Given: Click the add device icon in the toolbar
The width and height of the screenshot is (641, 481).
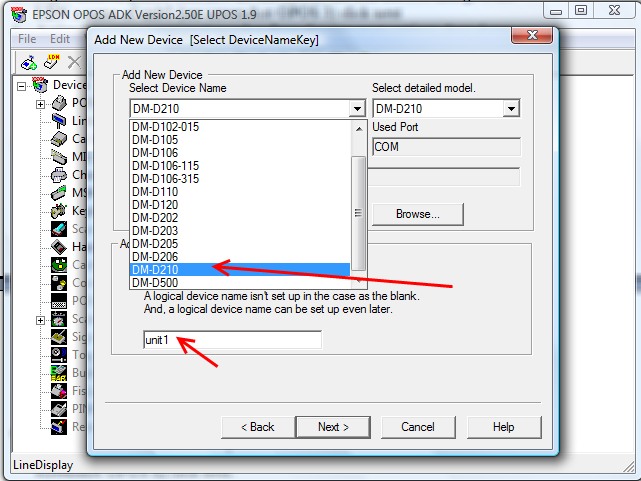Looking at the screenshot, I should click(x=28, y=62).
